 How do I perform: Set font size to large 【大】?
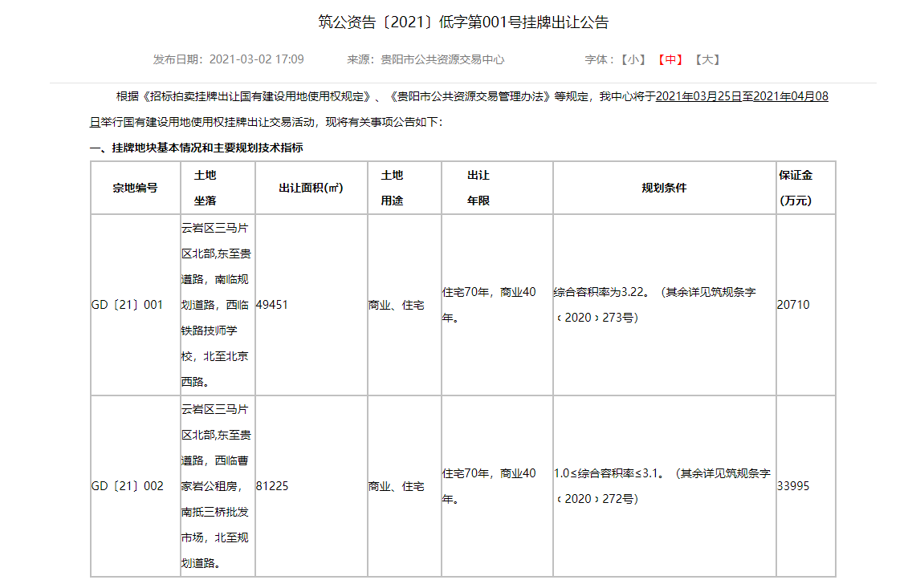707,60
